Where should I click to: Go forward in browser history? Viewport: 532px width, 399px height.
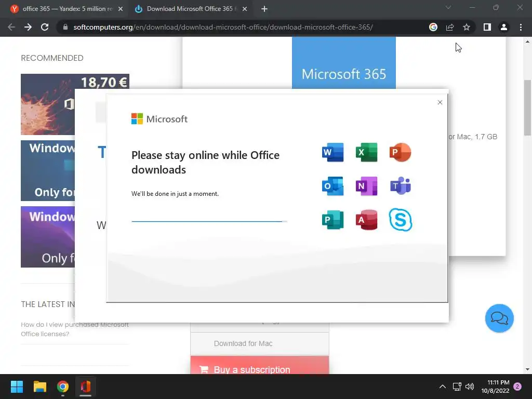tap(28, 27)
